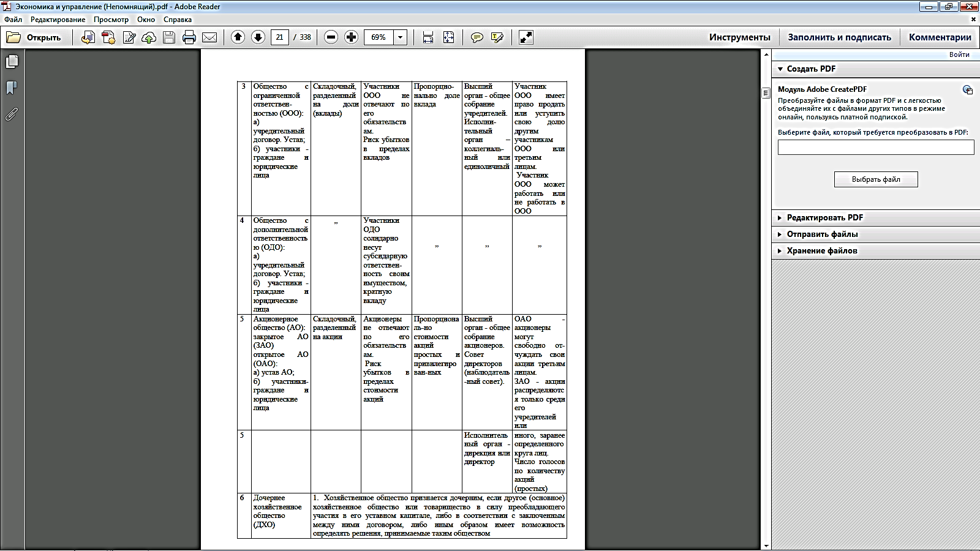Click the 'Модуль Adobe CreatePDF' heading
The height and width of the screenshot is (551, 980).
tap(822, 89)
